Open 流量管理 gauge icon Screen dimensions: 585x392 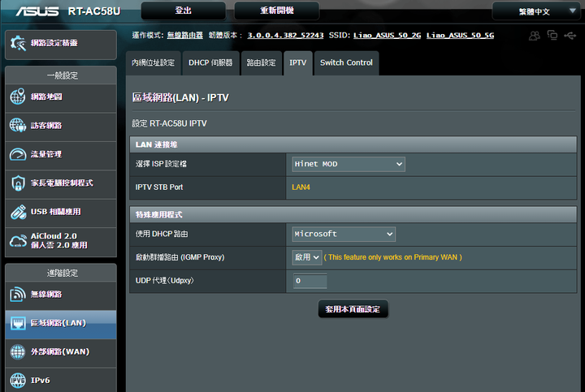click(18, 154)
